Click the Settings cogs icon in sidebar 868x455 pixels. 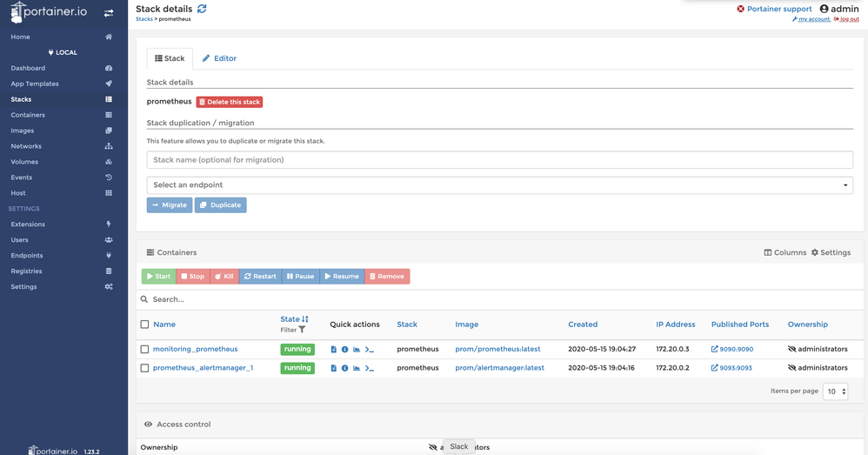click(x=109, y=287)
